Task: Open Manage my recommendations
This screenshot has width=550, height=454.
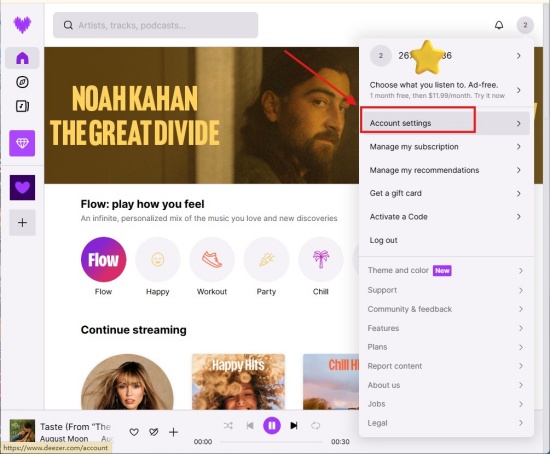Action: 446,170
